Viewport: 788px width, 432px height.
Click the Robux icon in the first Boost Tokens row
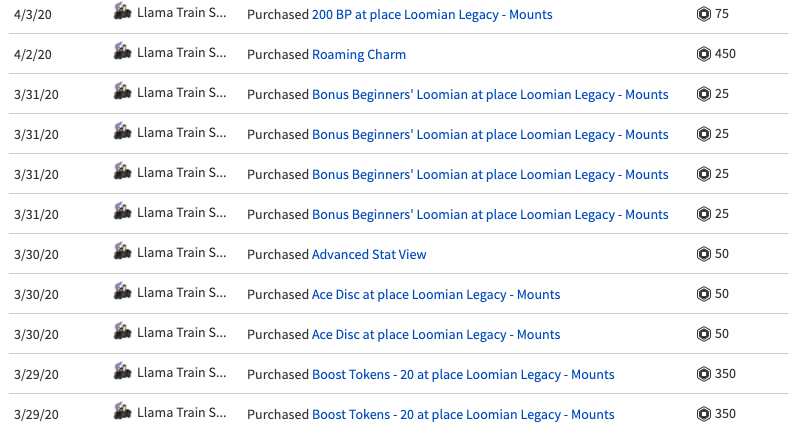704,374
